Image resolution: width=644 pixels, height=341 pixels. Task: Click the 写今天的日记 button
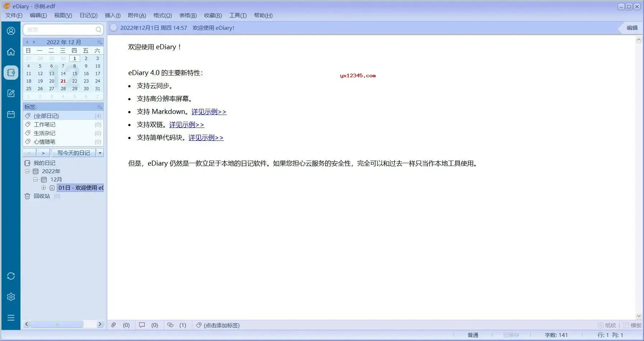coord(74,153)
